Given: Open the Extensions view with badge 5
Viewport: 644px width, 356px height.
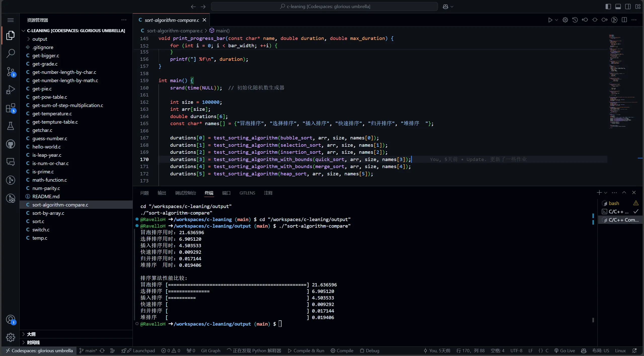Looking at the screenshot, I should (10, 108).
